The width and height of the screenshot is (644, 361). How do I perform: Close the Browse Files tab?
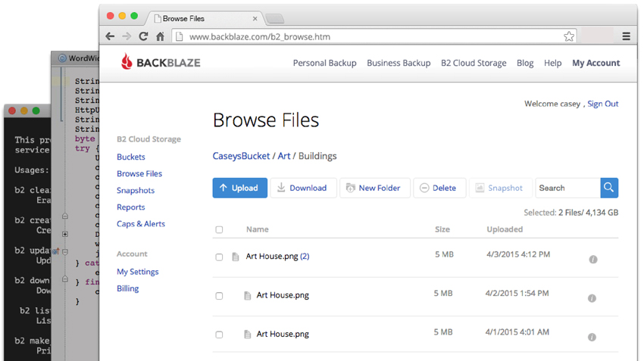(255, 18)
